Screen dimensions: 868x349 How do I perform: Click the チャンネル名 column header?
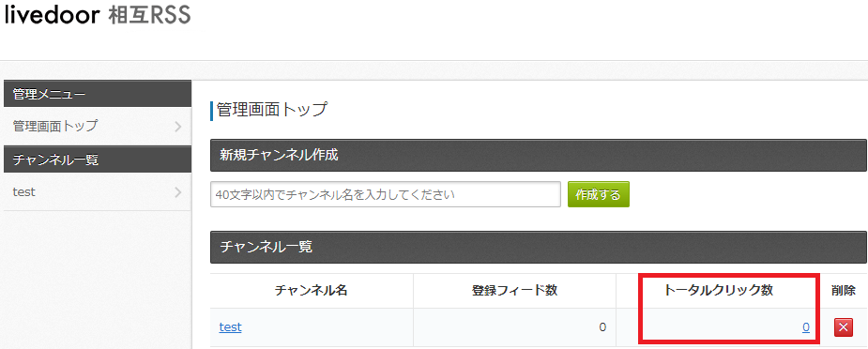pyautogui.click(x=312, y=291)
